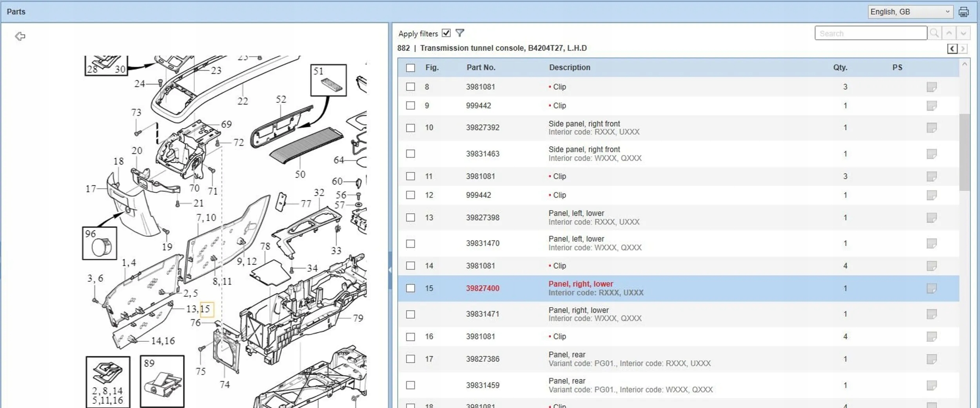Image resolution: width=980 pixels, height=408 pixels.
Task: Tick checkbox for part 39831463
Action: pyautogui.click(x=410, y=154)
